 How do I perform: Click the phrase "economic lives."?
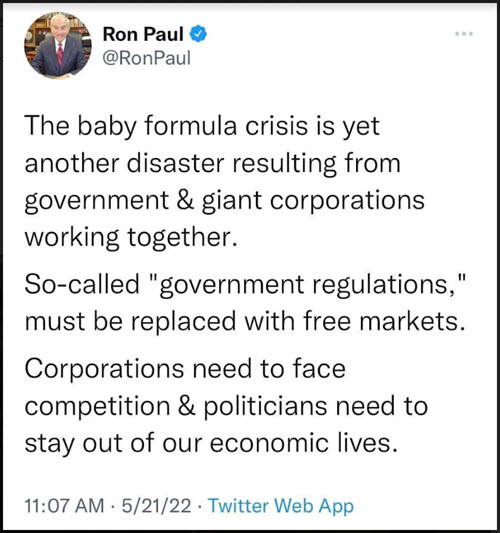[x=304, y=443]
